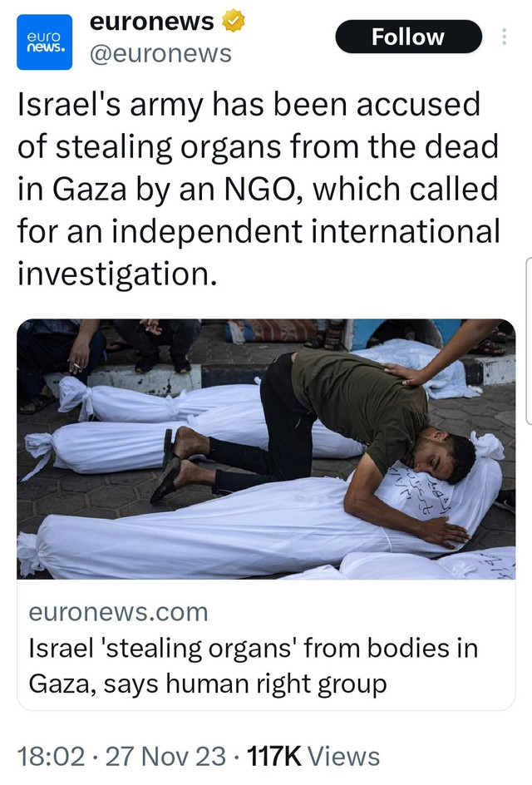
Task: Open the euronews display name profile link
Action: (151, 22)
